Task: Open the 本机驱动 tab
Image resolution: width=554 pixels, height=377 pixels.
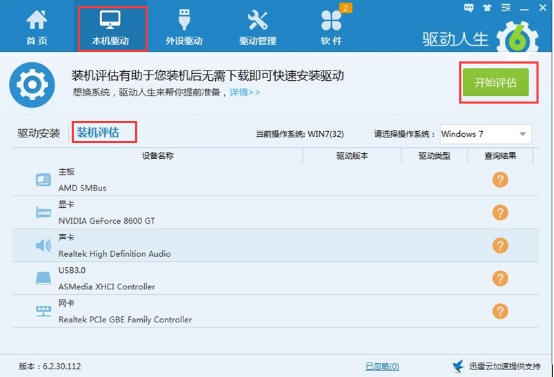Action: 110,27
